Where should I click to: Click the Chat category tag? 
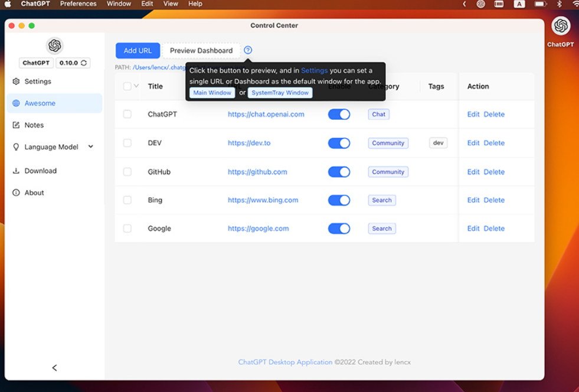pyautogui.click(x=378, y=114)
